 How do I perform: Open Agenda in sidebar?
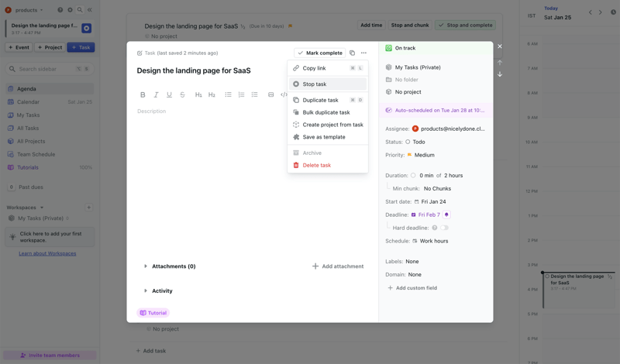[50, 89]
